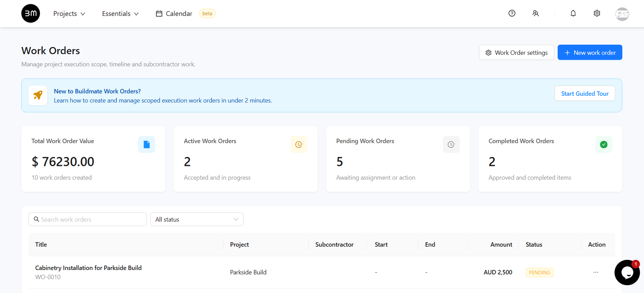Open the settings gear in top bar
644x293 pixels.
pyautogui.click(x=597, y=13)
